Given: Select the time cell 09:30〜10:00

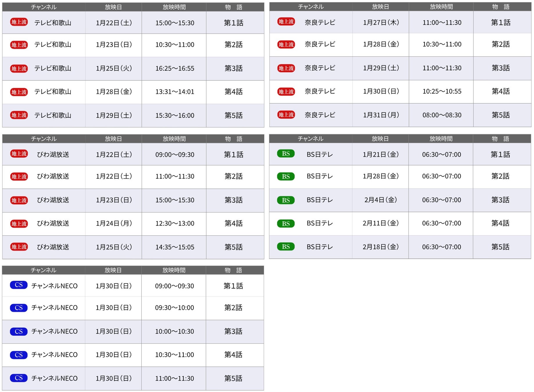Looking at the screenshot, I should [174, 308].
